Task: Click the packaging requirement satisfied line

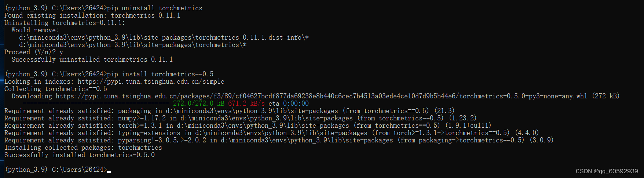Action: tap(230, 111)
